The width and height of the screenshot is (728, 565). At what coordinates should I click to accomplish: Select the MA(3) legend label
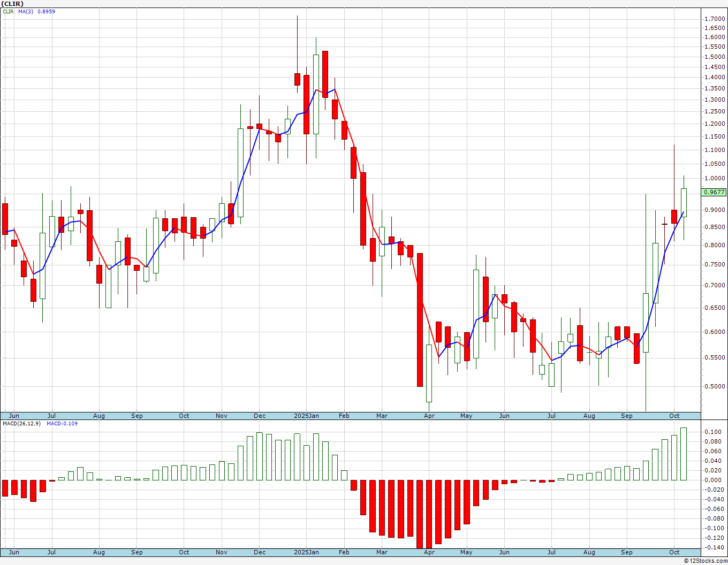[x=26, y=12]
